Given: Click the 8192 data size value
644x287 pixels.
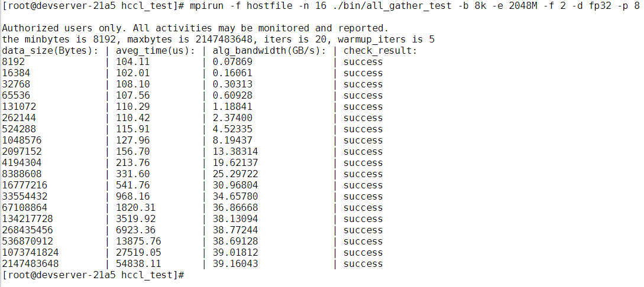Looking at the screenshot, I should tap(14, 62).
